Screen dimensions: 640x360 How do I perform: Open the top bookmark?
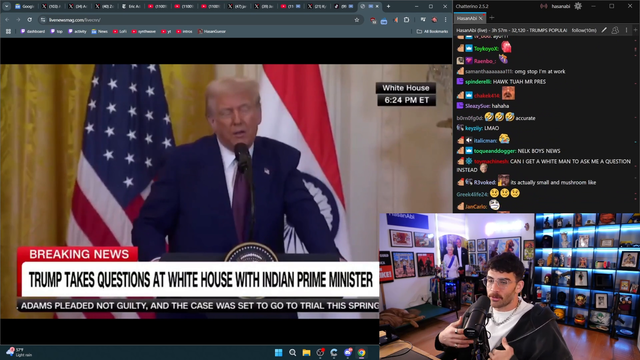coord(56,31)
